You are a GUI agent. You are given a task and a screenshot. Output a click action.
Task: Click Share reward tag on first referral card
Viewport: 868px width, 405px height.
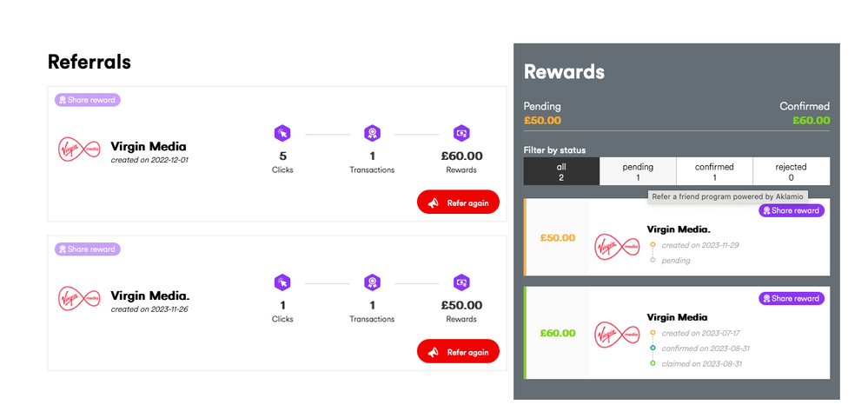click(x=88, y=100)
